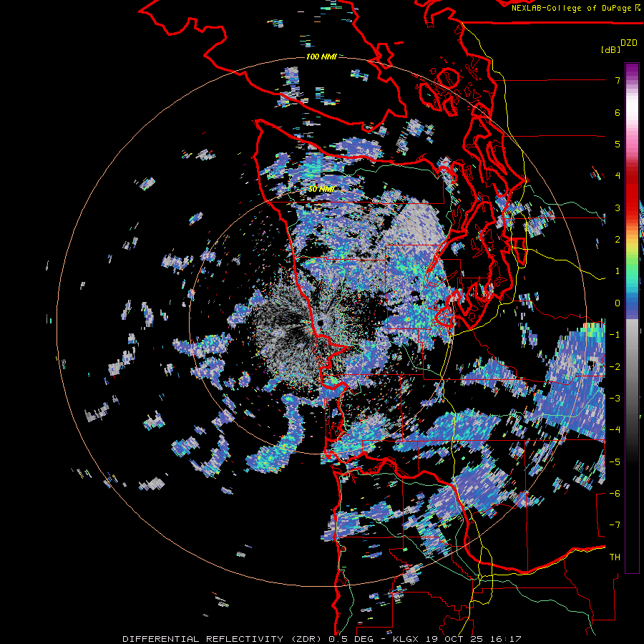644x644 pixels.
Task: Click the 7 value on color scale
Action: click(x=618, y=80)
